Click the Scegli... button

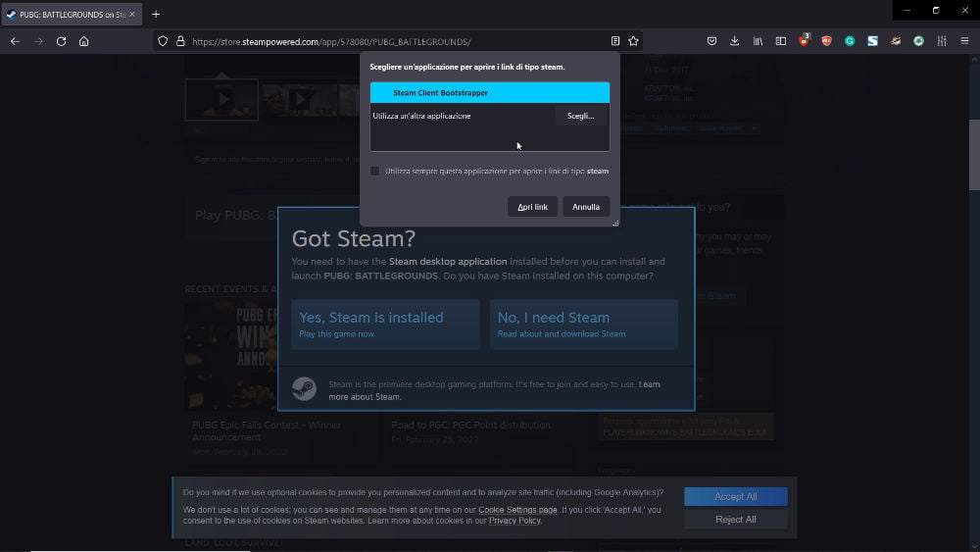[580, 116]
